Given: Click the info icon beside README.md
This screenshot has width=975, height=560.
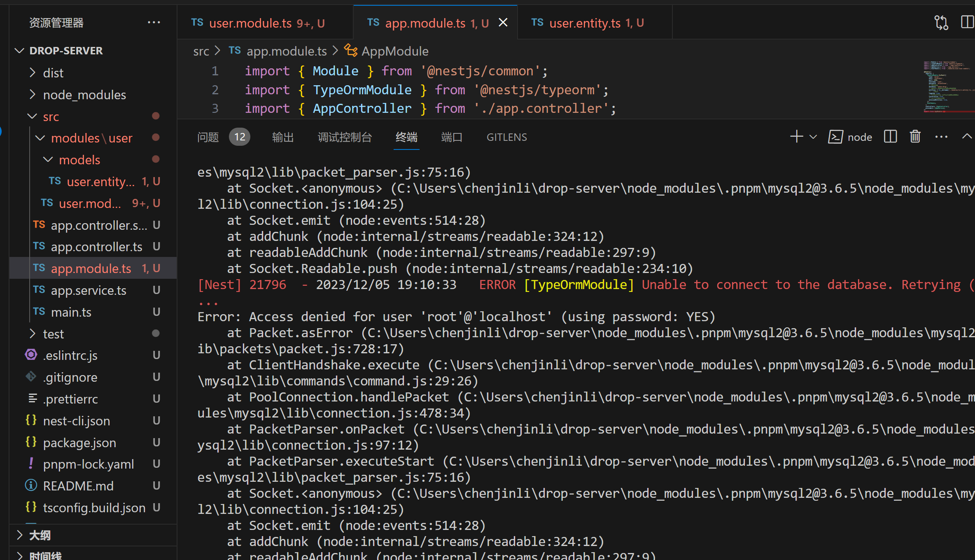Looking at the screenshot, I should pos(31,485).
